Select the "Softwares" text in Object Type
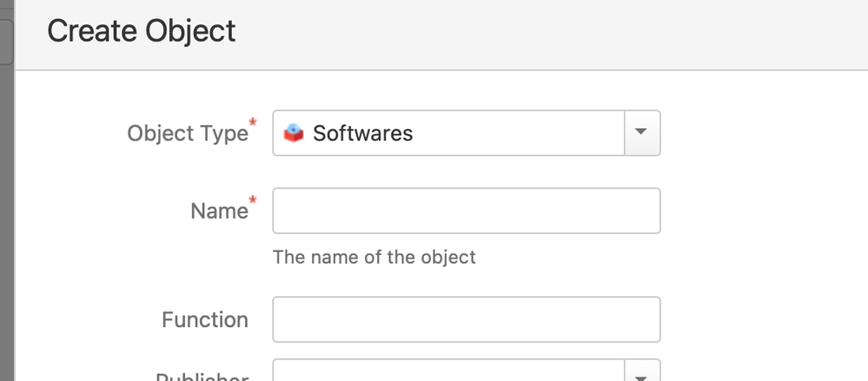 [x=362, y=134]
